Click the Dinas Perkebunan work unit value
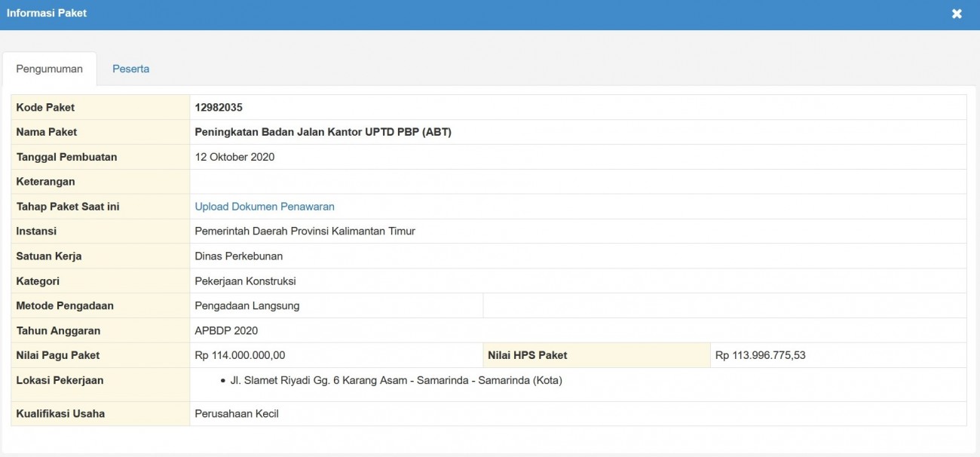Viewport: 980px width, 457px height. click(238, 256)
